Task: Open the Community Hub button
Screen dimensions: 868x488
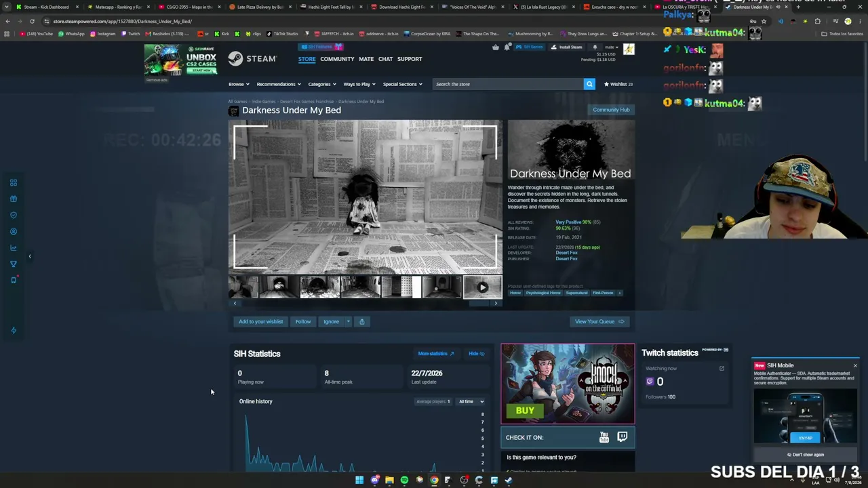Action: 611,110
